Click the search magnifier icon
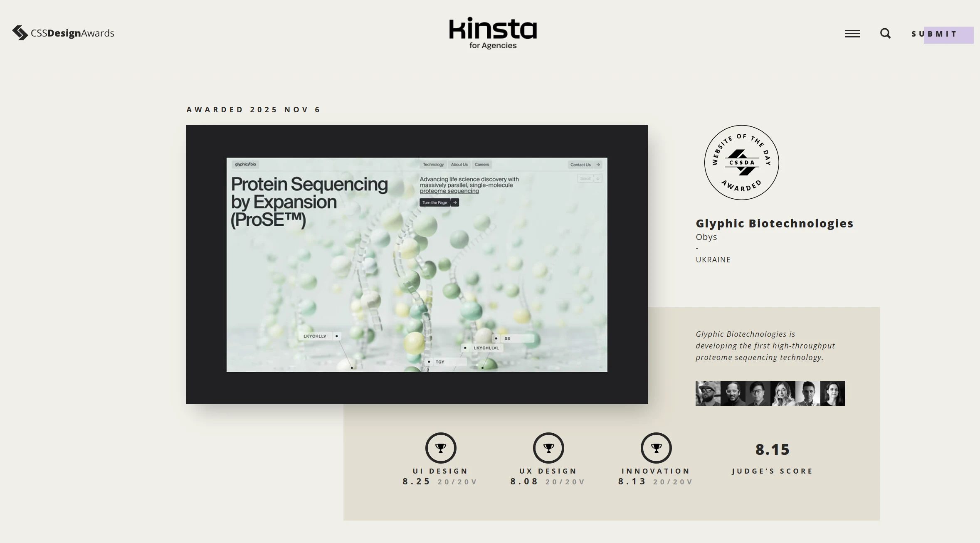The image size is (980, 543). click(x=886, y=33)
